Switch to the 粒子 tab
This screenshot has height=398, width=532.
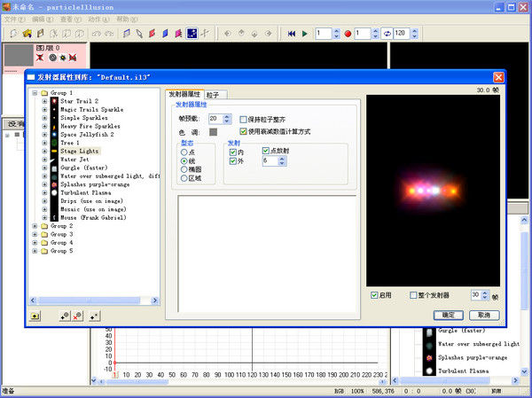click(x=214, y=94)
